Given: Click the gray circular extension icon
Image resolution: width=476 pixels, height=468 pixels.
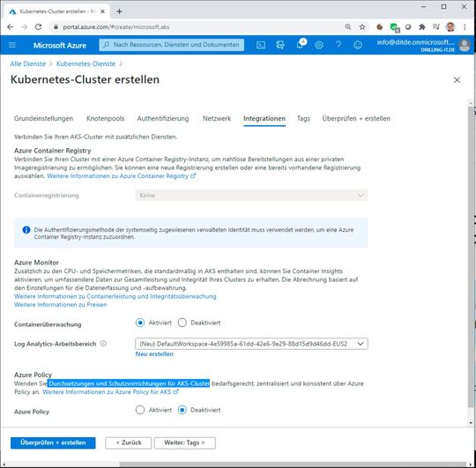Looking at the screenshot, I should (x=408, y=27).
